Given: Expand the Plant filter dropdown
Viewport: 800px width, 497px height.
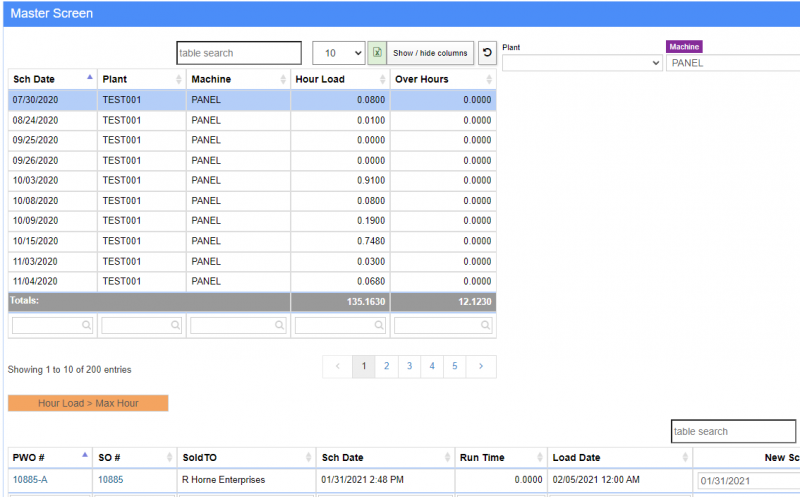Looking at the screenshot, I should click(582, 63).
